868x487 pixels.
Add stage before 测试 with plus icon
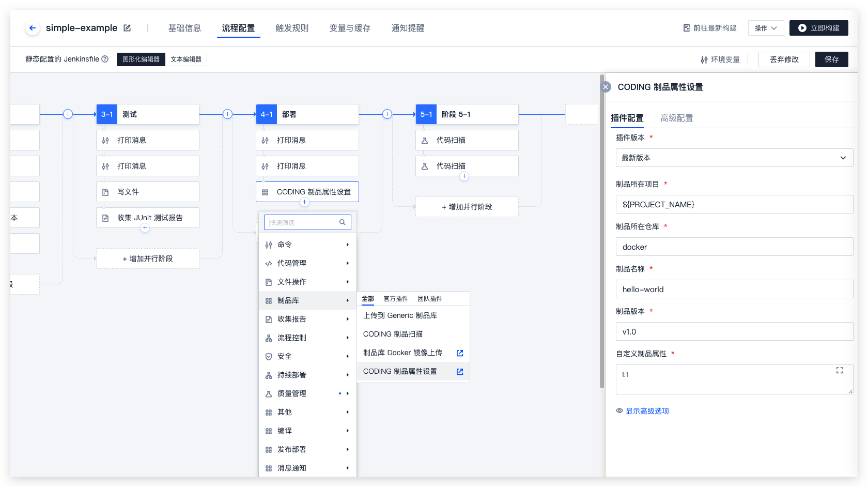pyautogui.click(x=68, y=114)
